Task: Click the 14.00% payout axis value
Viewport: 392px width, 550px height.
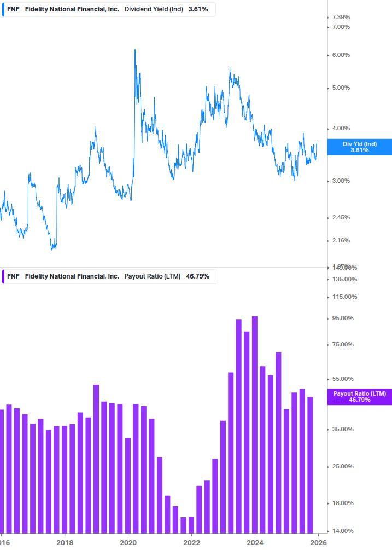Action: (343, 531)
